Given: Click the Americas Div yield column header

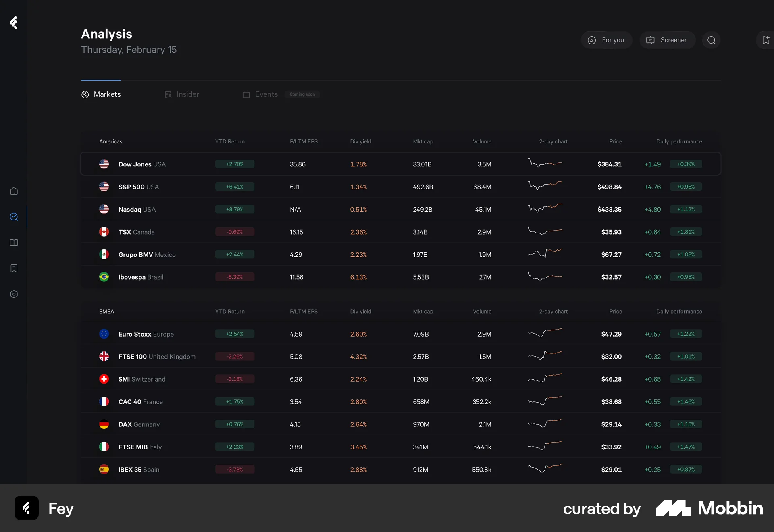Looking at the screenshot, I should pos(361,141).
